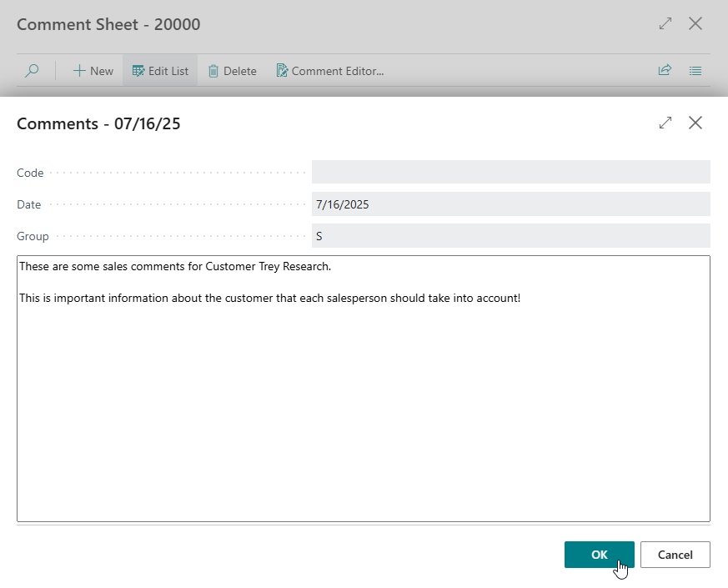Expand the Comment Sheet window
Screen dimensions: 728x588
pyautogui.click(x=665, y=23)
